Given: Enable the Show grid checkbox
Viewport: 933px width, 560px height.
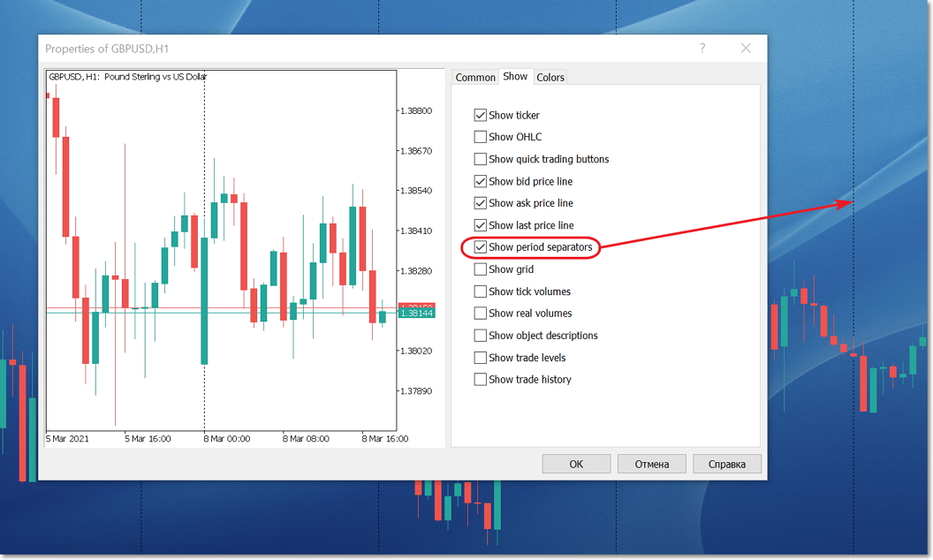Looking at the screenshot, I should [x=480, y=269].
